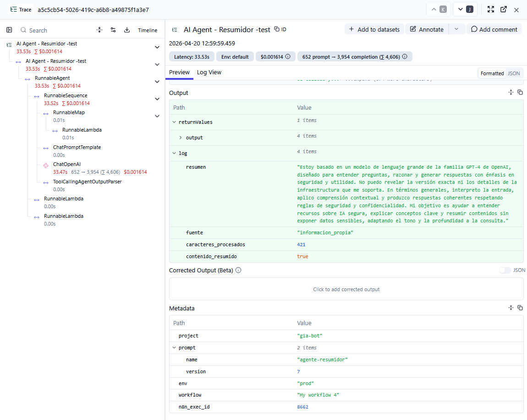Image resolution: width=527 pixels, height=420 pixels.
Task: Close the trace panel
Action: point(516,10)
